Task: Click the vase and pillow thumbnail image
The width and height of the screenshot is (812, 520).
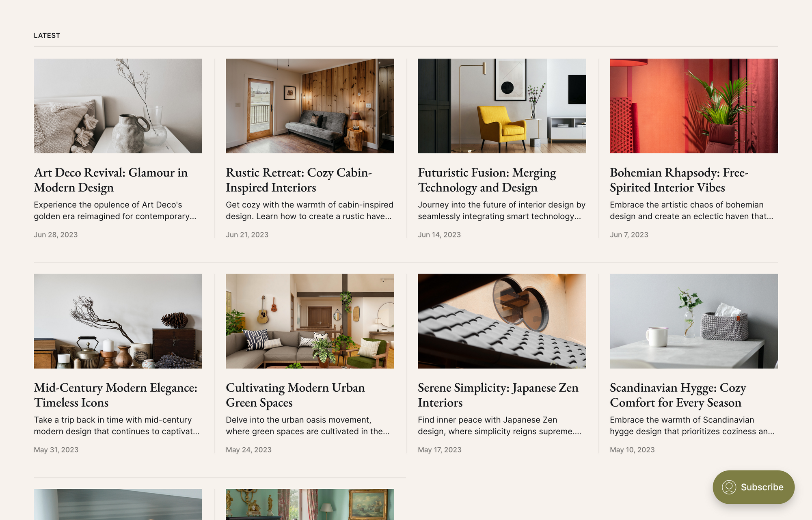Action: 118,106
